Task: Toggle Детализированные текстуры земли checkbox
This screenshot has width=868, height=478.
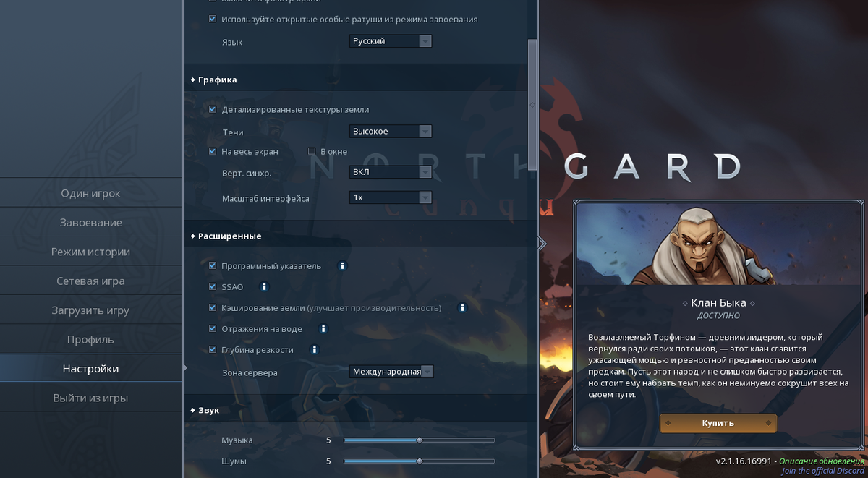Action: point(213,109)
